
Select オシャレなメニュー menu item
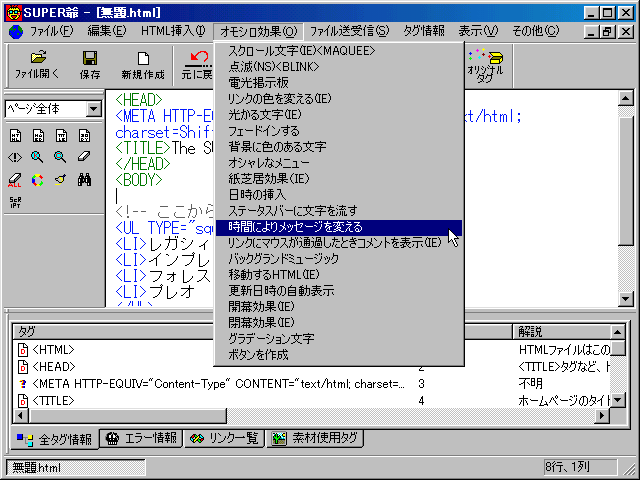339,163
